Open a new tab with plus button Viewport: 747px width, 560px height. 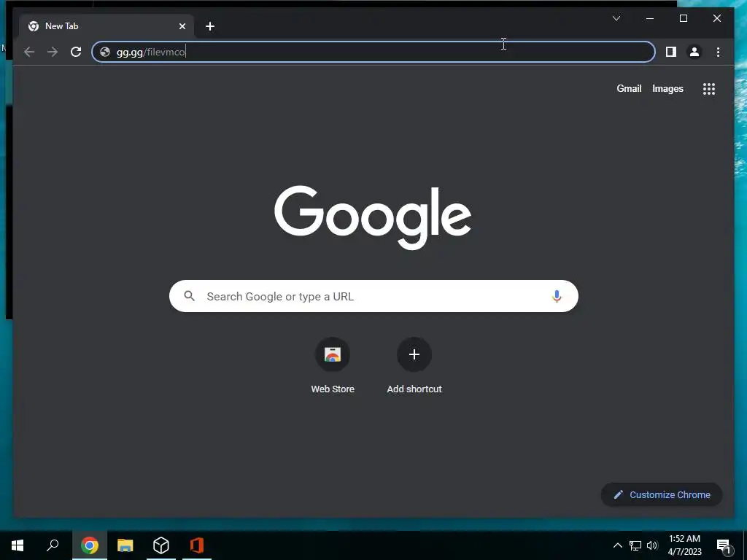point(210,26)
